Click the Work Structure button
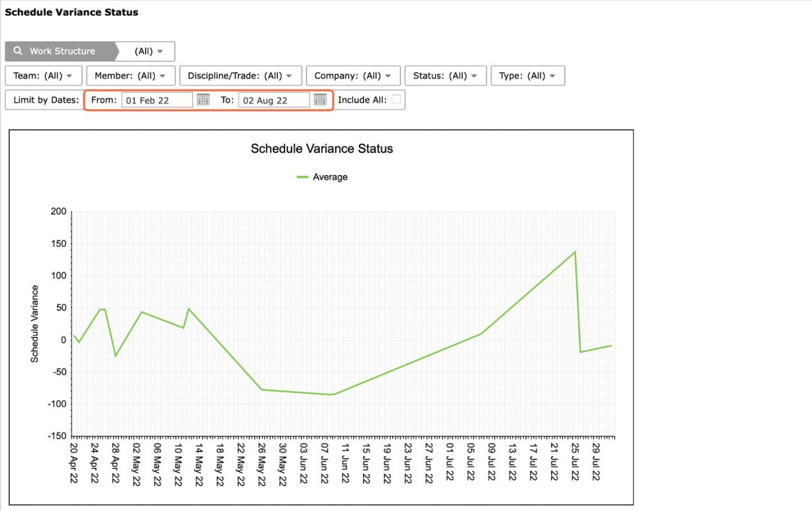The image size is (812, 511). pyautogui.click(x=62, y=51)
